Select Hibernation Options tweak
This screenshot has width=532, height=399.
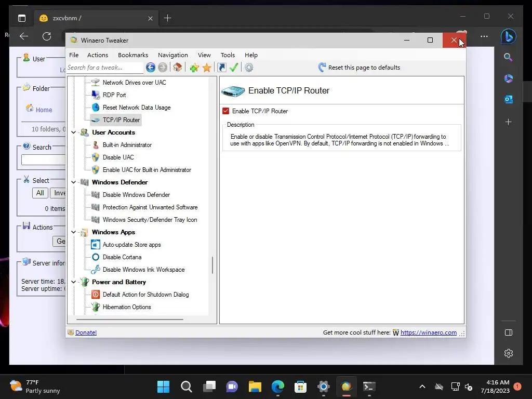click(x=127, y=307)
